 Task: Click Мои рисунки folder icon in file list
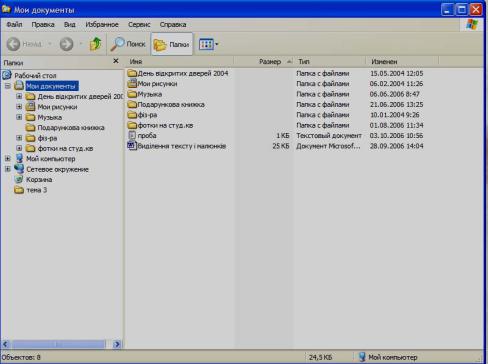click(132, 83)
